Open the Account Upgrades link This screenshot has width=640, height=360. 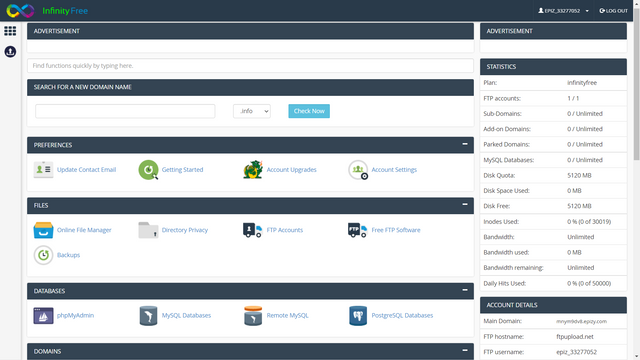coord(291,169)
